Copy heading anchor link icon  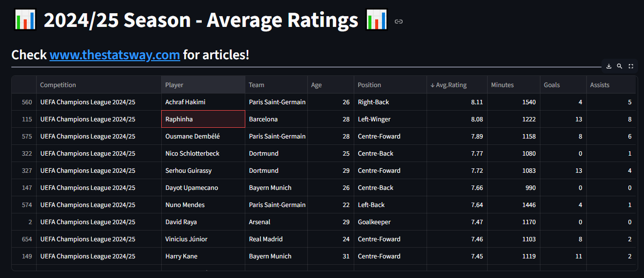point(399,22)
